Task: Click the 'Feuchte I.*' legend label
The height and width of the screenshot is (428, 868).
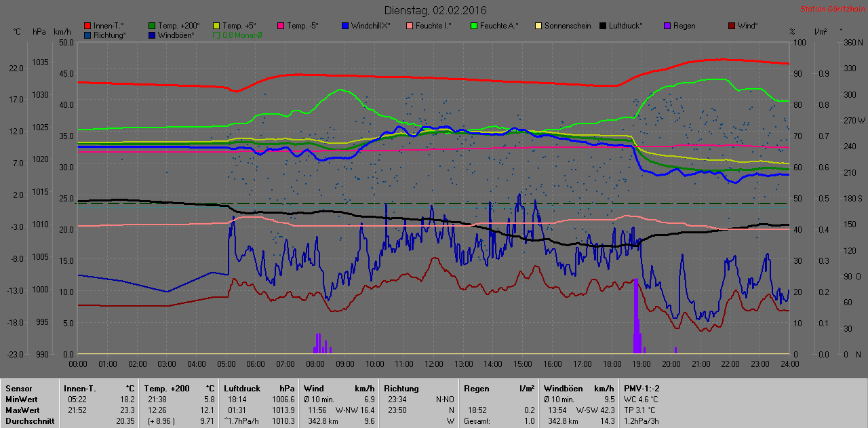Action: point(433,26)
